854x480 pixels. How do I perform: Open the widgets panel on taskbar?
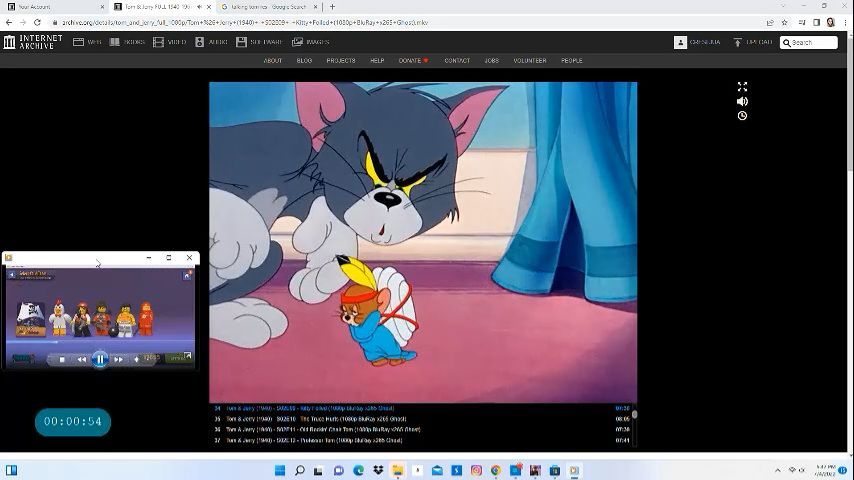[x=11, y=470]
